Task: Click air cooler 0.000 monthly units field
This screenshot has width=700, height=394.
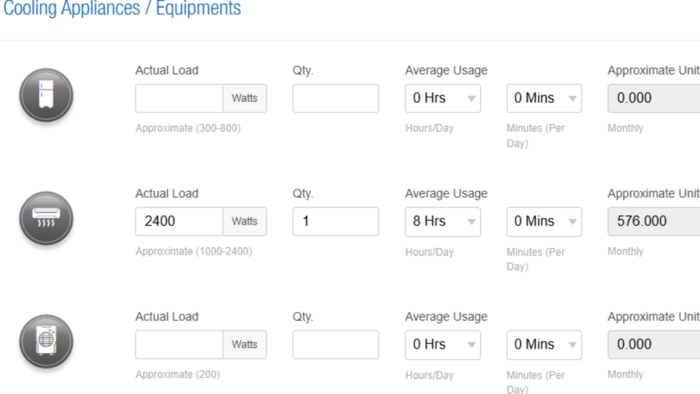Action: 654,344
